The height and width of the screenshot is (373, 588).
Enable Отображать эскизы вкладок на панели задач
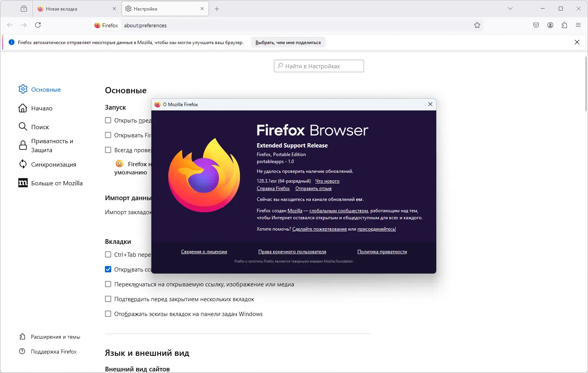pos(108,314)
